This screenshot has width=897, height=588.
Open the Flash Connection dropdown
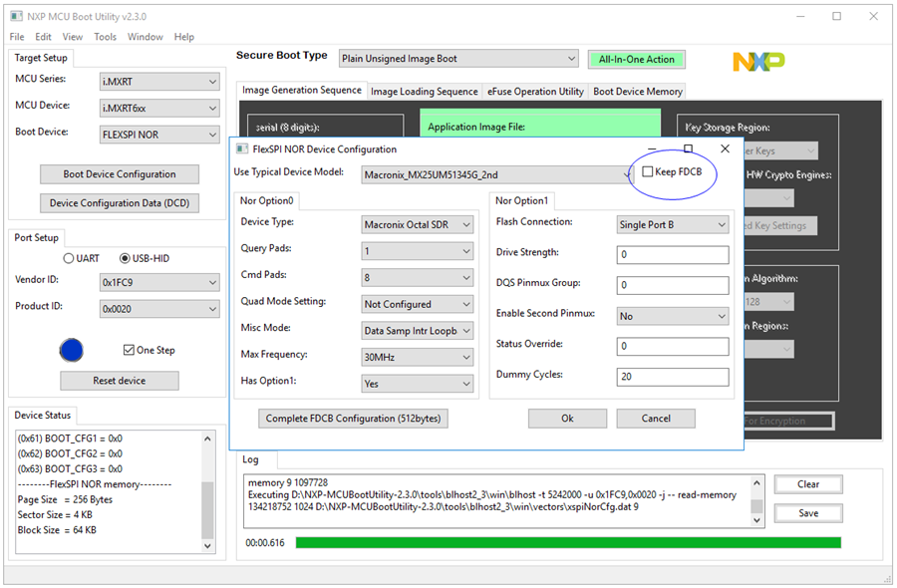673,225
